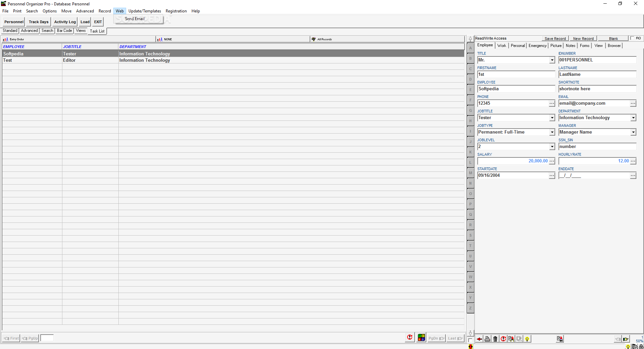The image size is (644, 349).
Task: Switch to the Bar Code view tab
Action: (x=64, y=31)
